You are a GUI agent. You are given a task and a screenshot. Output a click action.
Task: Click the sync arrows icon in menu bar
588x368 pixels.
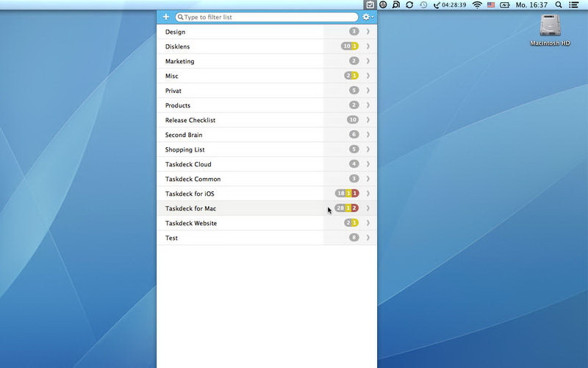[409, 5]
